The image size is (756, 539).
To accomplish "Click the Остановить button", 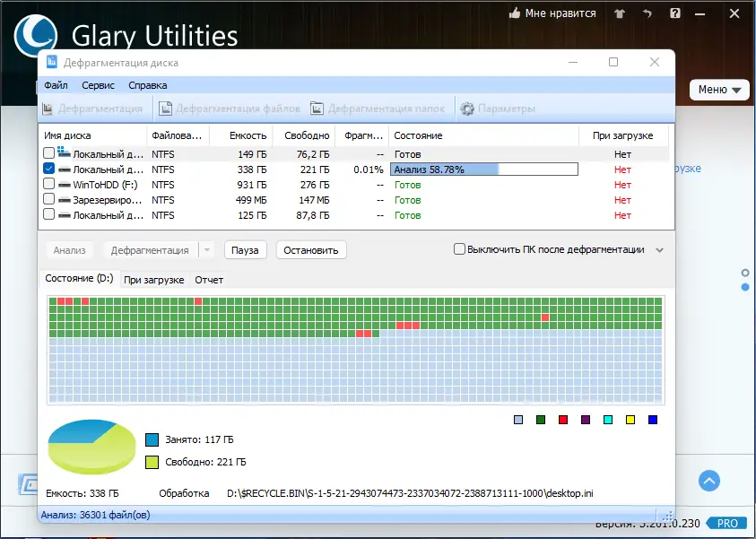I will coord(311,250).
